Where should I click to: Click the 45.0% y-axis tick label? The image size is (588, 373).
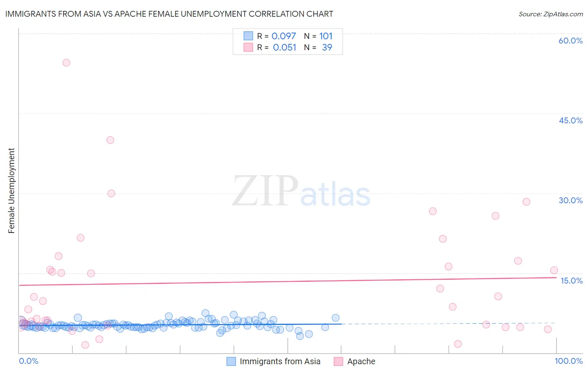(570, 120)
